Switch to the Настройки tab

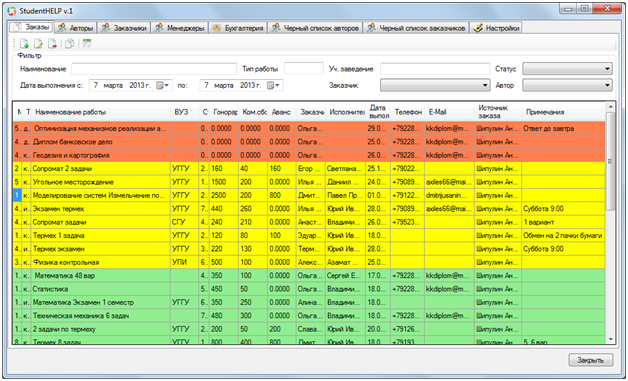click(496, 28)
